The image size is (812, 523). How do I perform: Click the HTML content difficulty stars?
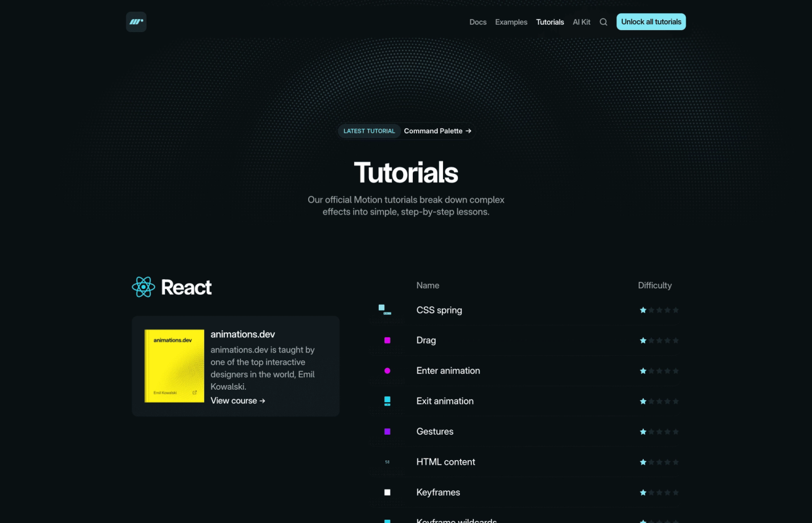coord(659,462)
